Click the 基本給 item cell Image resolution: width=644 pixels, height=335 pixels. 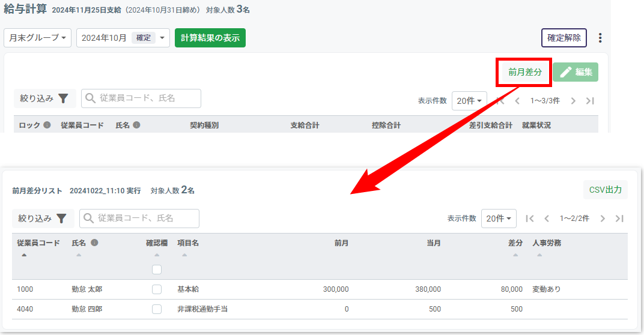coord(188,289)
